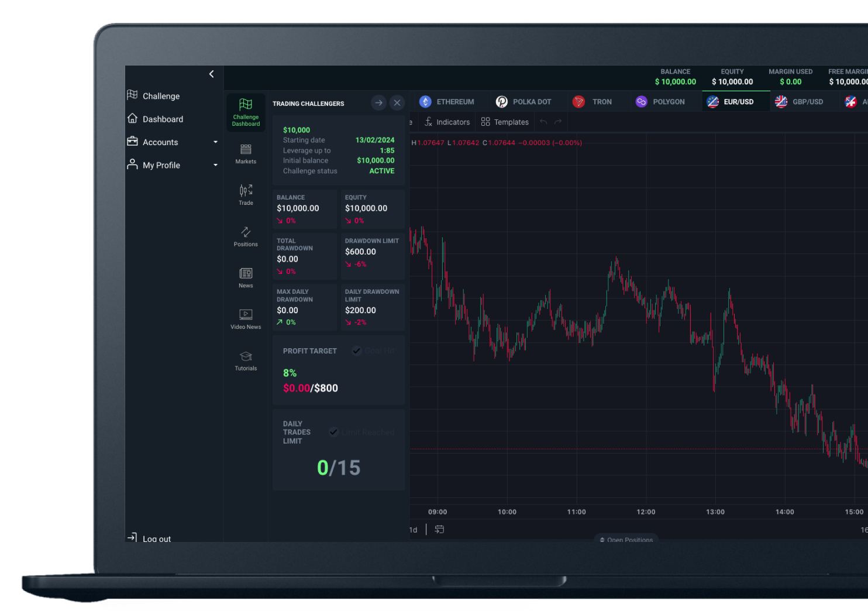Image resolution: width=868 pixels, height=611 pixels.
Task: Click the ACTIVE challenge status
Action: 382,171
